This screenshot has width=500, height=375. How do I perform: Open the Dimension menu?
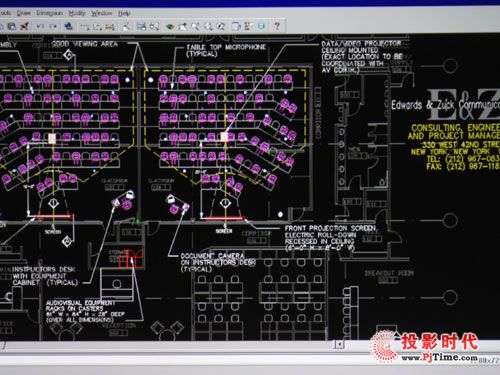click(x=50, y=13)
